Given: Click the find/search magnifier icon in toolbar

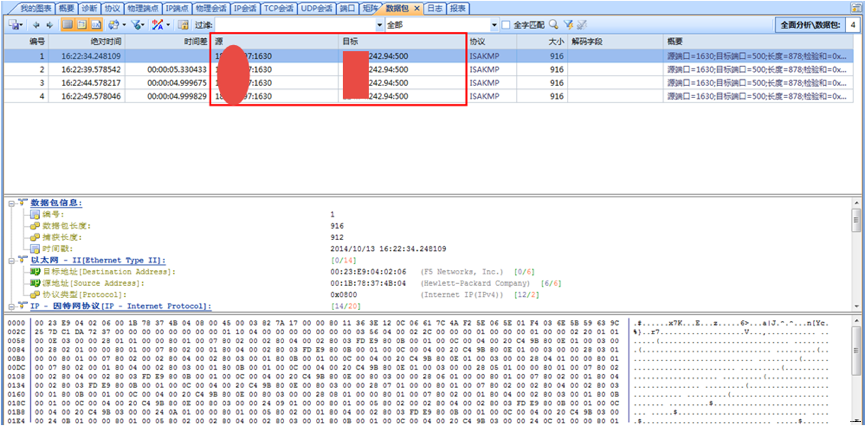Looking at the screenshot, I should 553,25.
